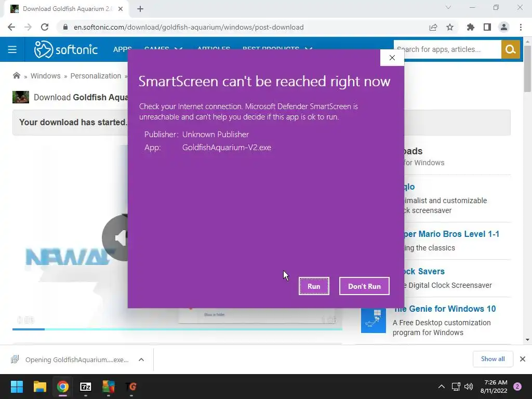The image size is (532, 399).
Task: Open the colorful app icon in taskbar
Action: pos(109,387)
